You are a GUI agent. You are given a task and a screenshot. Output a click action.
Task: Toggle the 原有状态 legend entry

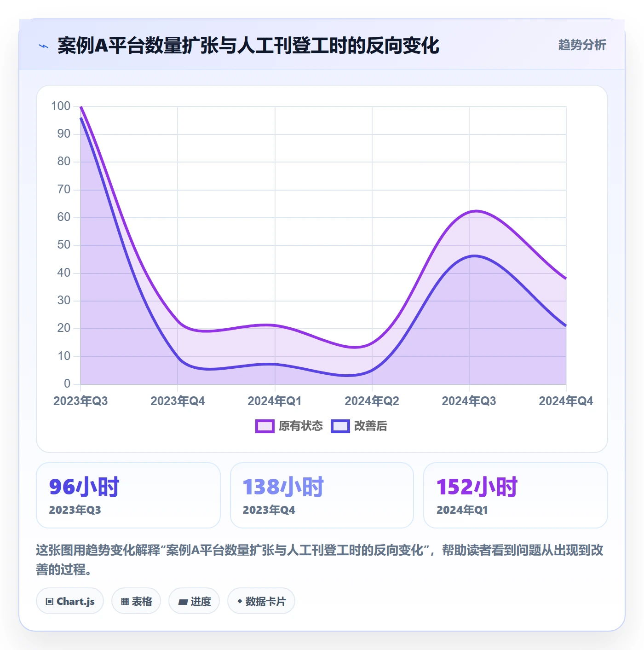click(x=289, y=426)
